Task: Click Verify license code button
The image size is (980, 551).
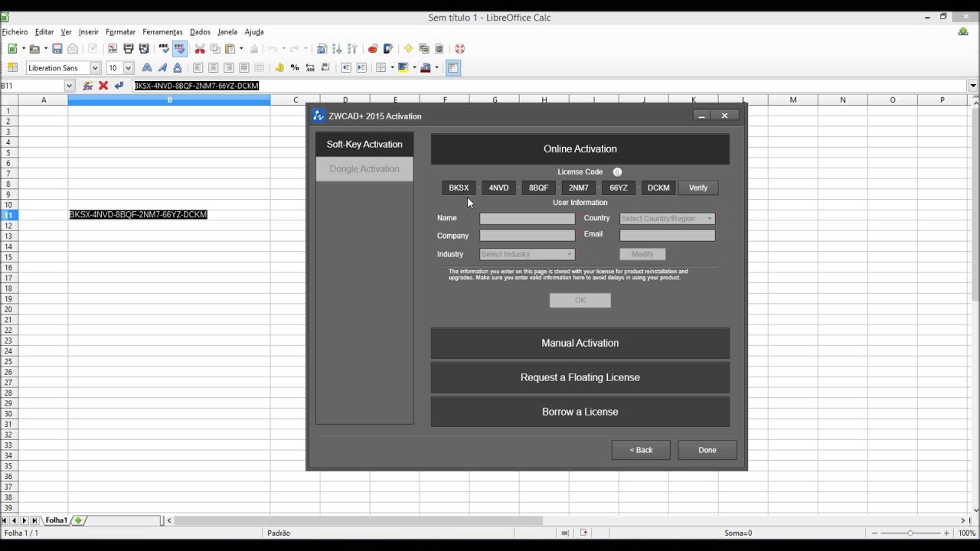Action: point(698,188)
